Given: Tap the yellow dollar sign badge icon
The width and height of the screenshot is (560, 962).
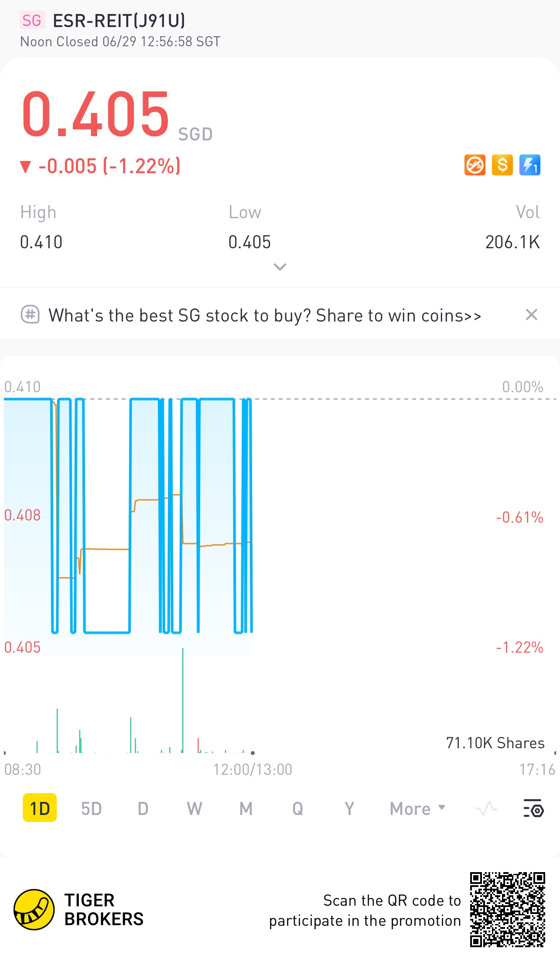Looking at the screenshot, I should (502, 165).
